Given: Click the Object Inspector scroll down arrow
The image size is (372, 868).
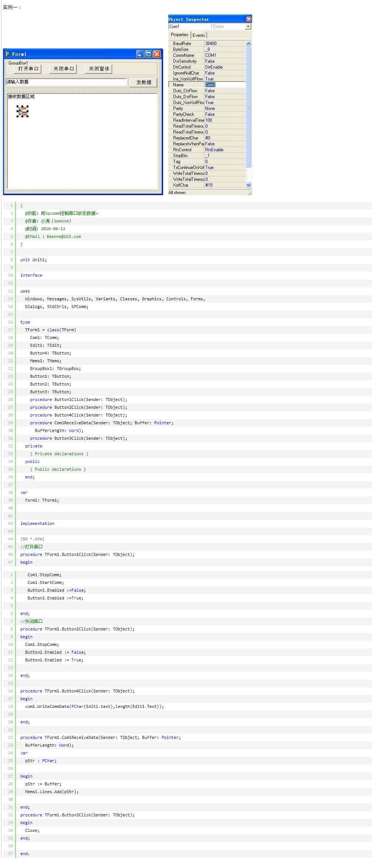Looking at the screenshot, I should (248, 185).
